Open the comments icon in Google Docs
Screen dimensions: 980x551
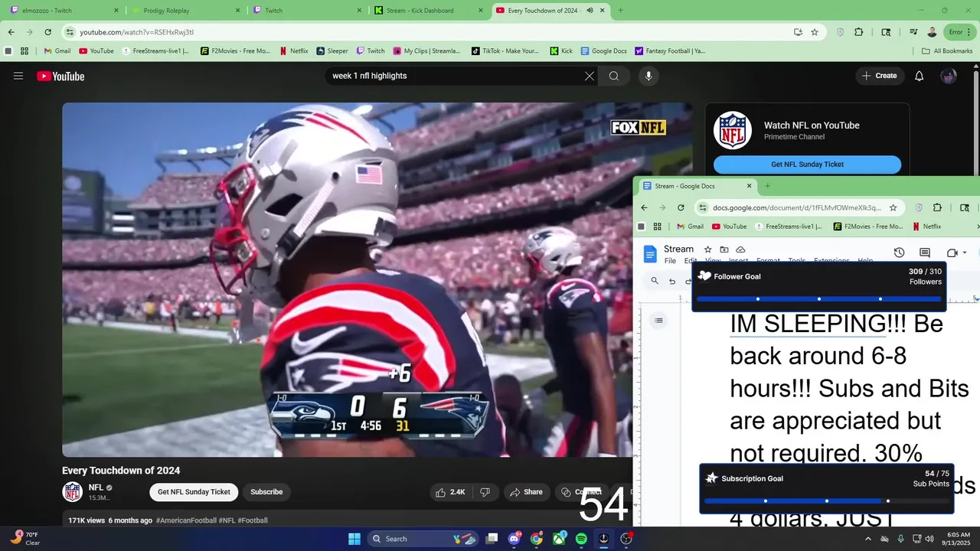coord(925,253)
